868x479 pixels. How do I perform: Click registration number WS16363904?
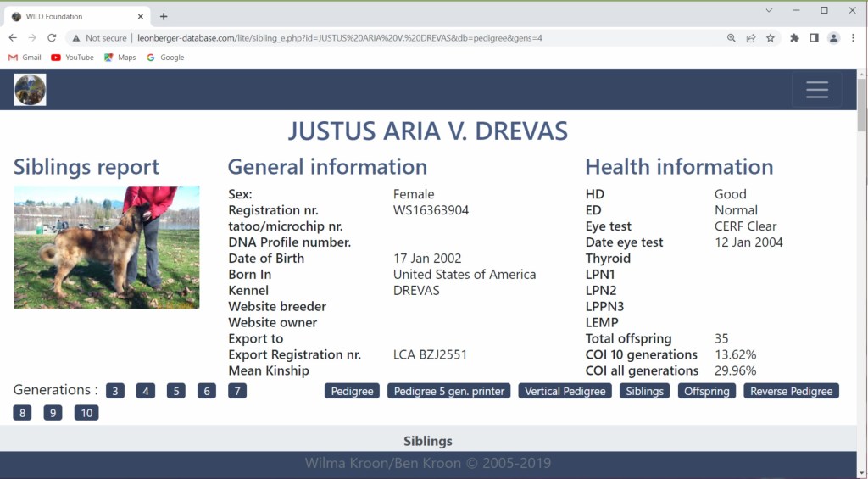pos(431,210)
